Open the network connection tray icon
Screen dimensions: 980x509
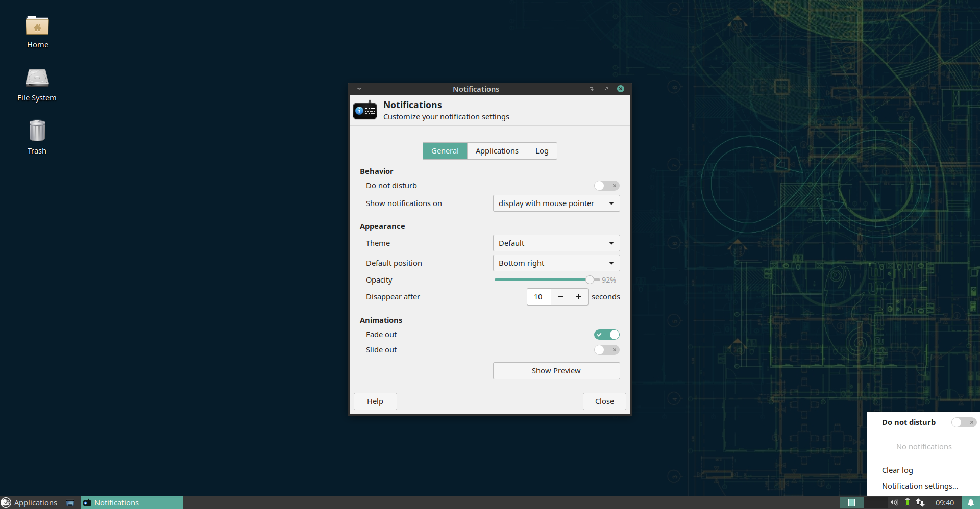point(920,502)
